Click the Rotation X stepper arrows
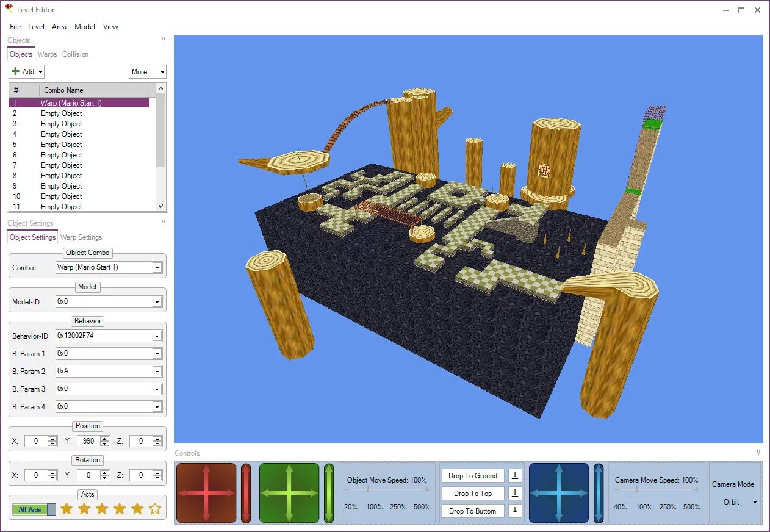This screenshot has height=532, width=770. click(x=52, y=475)
